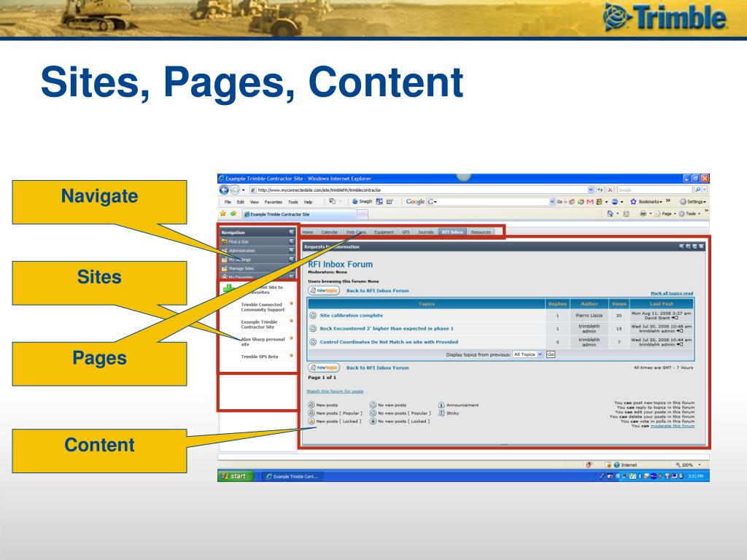Open My Settings in Navigation panel
The height and width of the screenshot is (560, 747).
pyautogui.click(x=239, y=260)
